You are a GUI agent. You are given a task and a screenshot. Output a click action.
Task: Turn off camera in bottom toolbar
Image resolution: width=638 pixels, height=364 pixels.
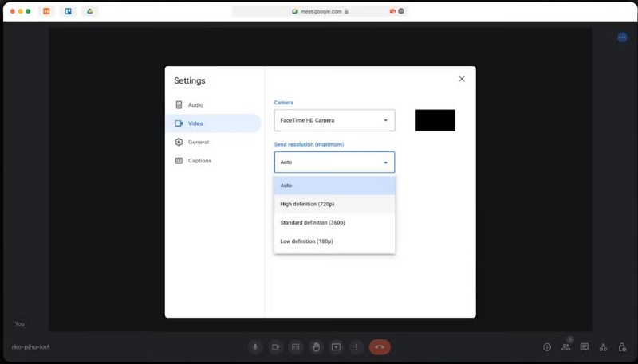[x=275, y=347]
